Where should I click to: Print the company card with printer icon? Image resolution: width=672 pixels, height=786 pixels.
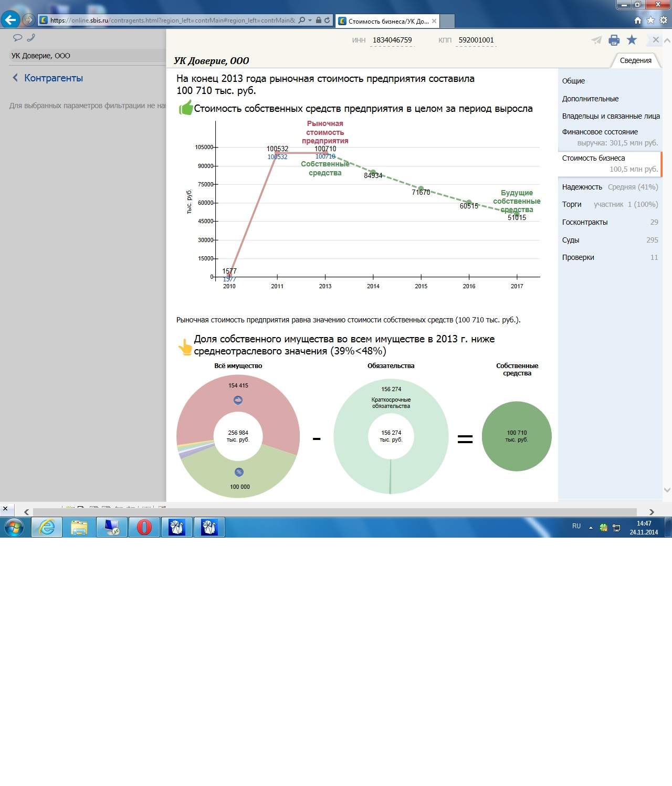614,40
